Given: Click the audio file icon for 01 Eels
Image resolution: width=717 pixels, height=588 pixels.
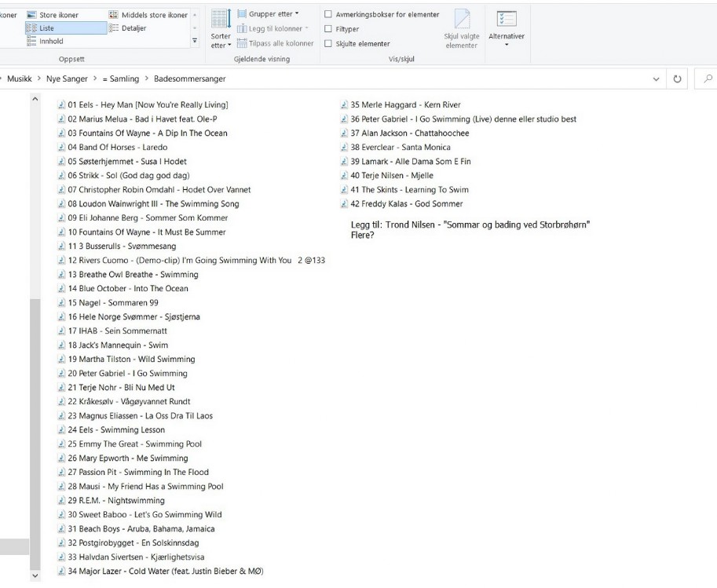Looking at the screenshot, I should click(61, 105).
